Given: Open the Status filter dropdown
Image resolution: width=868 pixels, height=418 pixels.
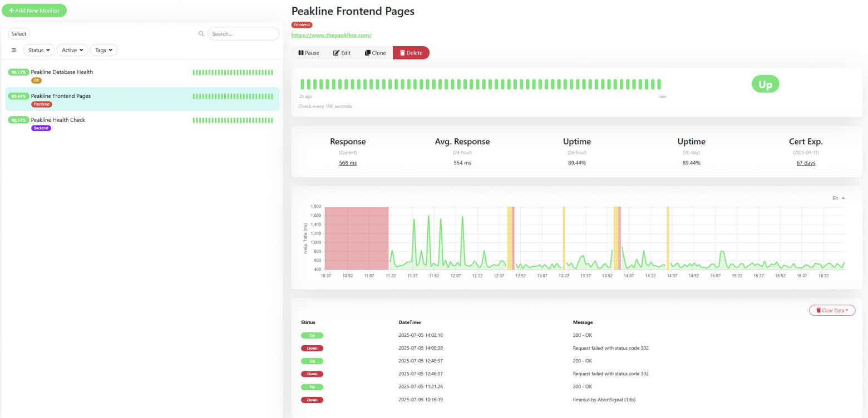Looking at the screenshot, I should 39,50.
